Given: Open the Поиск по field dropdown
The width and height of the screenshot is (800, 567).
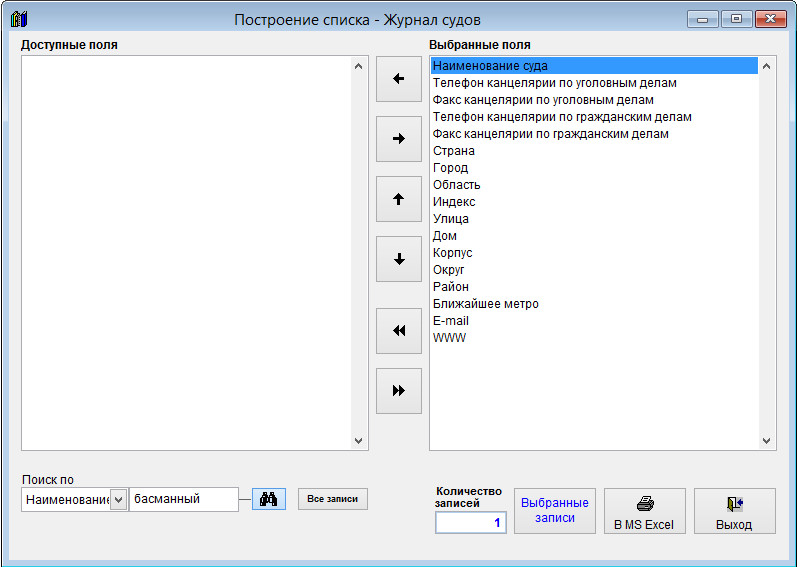Looking at the screenshot, I should [x=118, y=500].
